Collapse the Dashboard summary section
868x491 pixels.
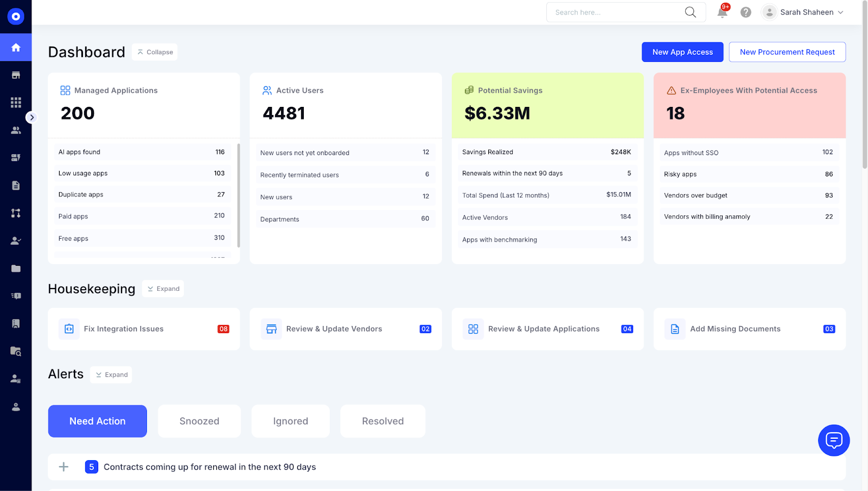154,52
